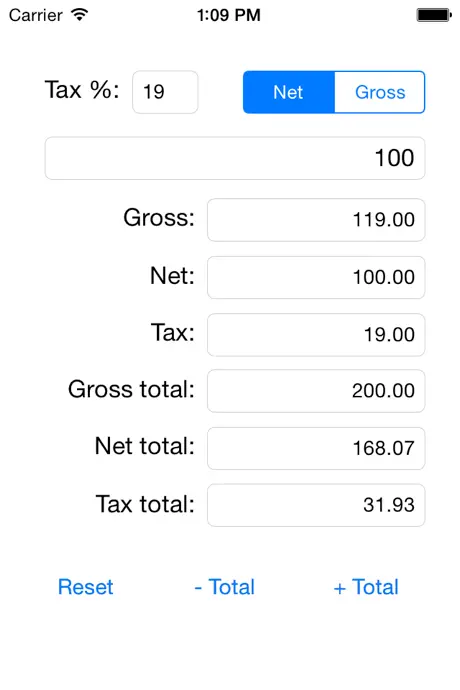Tap the Carrier label in status bar

pos(36,15)
